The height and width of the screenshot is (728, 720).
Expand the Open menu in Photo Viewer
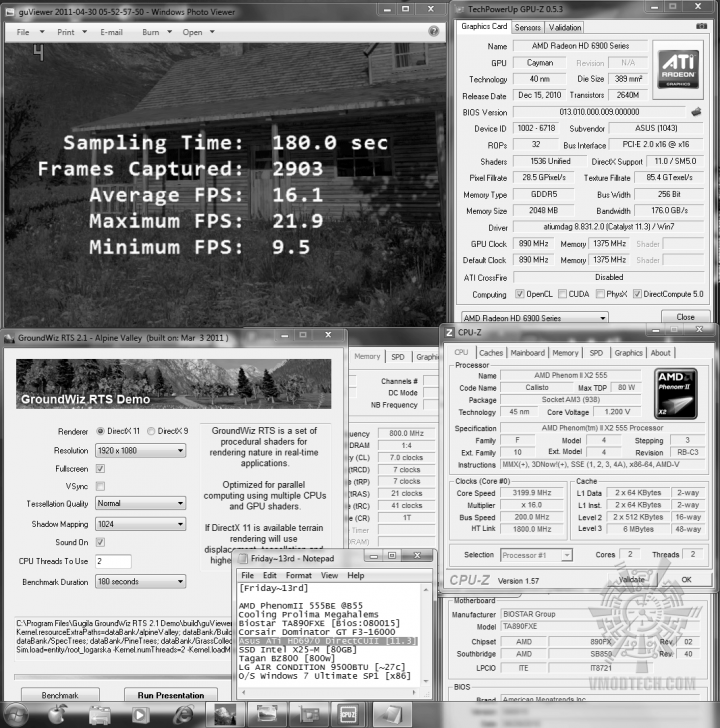(x=199, y=32)
